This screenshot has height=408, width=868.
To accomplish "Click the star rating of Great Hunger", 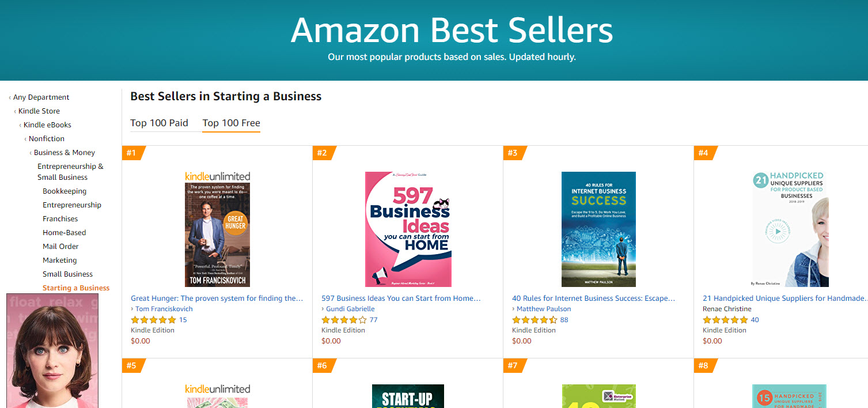I will pyautogui.click(x=153, y=320).
